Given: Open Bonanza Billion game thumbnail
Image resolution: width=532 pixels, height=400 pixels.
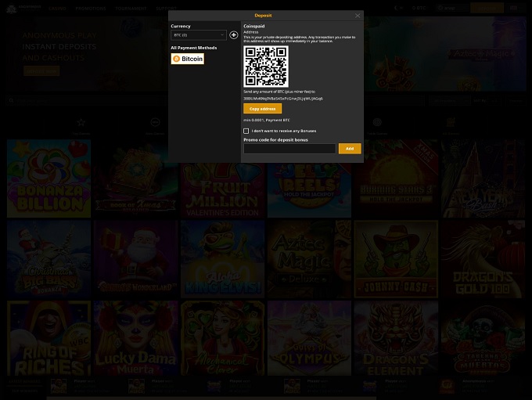Looking at the screenshot, I should (49, 178).
